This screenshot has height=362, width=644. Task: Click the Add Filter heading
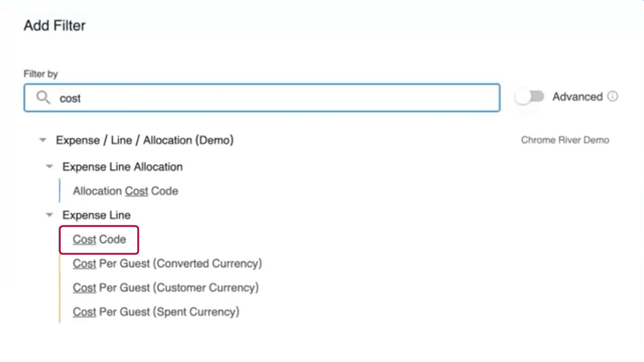tap(54, 25)
